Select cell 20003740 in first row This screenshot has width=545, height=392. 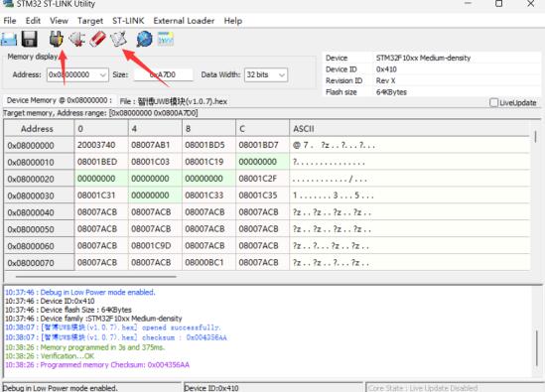coord(101,145)
